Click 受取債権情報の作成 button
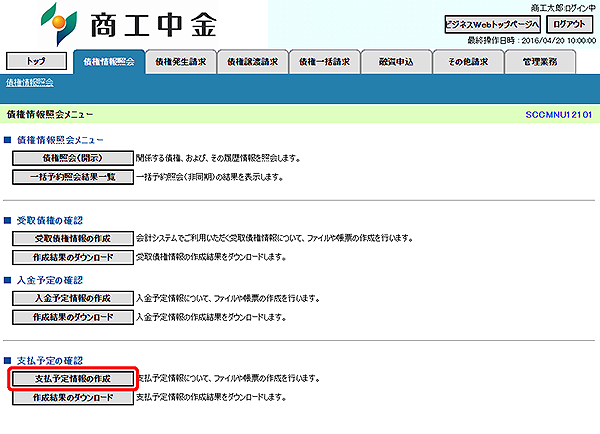The width and height of the screenshot is (600, 434). pyautogui.click(x=73, y=238)
